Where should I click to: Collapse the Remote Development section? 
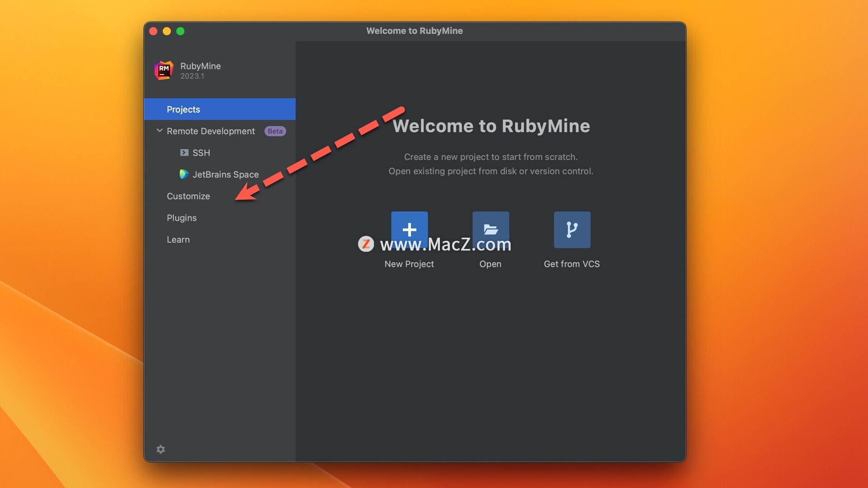click(x=160, y=131)
